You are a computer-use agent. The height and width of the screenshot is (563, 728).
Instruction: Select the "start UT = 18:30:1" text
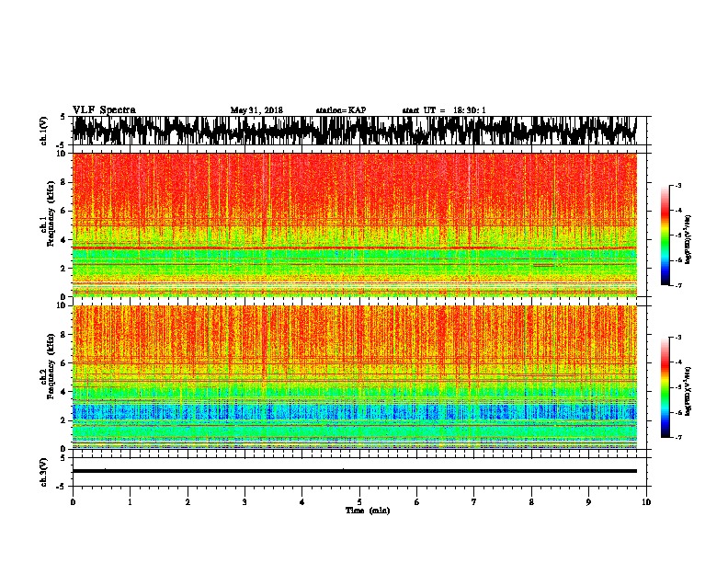[x=444, y=110]
